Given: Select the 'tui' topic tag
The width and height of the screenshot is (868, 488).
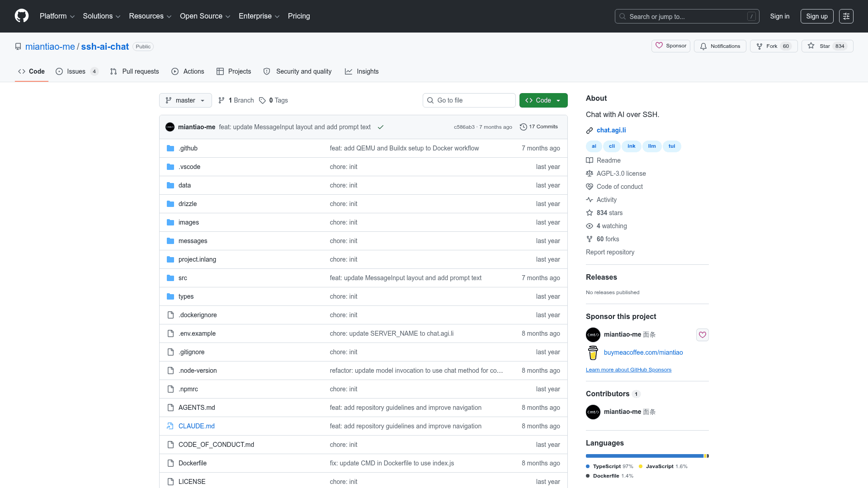Looking at the screenshot, I should coord(672,146).
